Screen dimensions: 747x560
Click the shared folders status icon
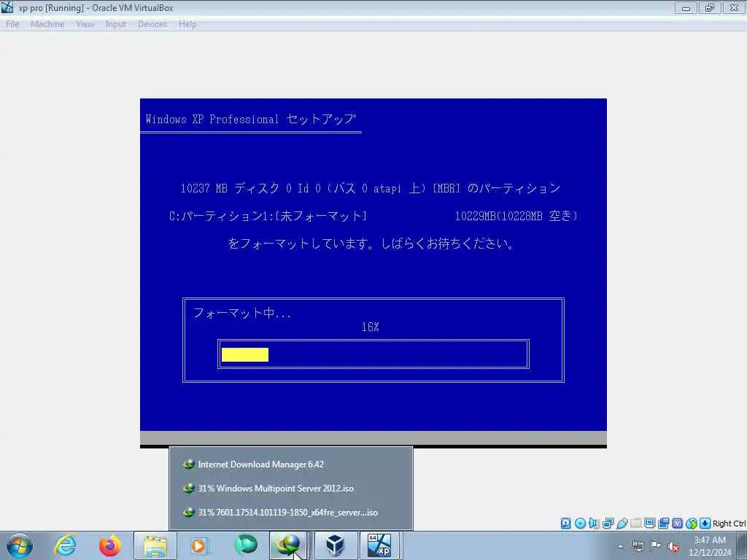click(635, 524)
